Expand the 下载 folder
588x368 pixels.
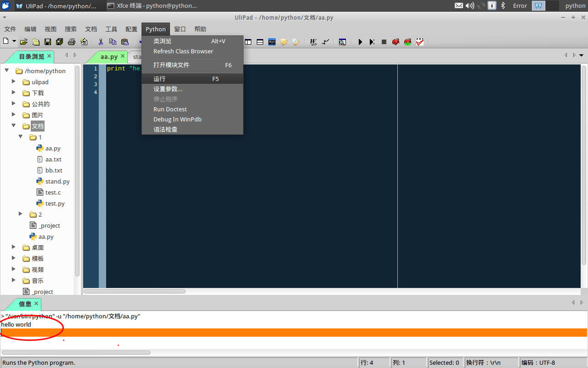point(14,92)
